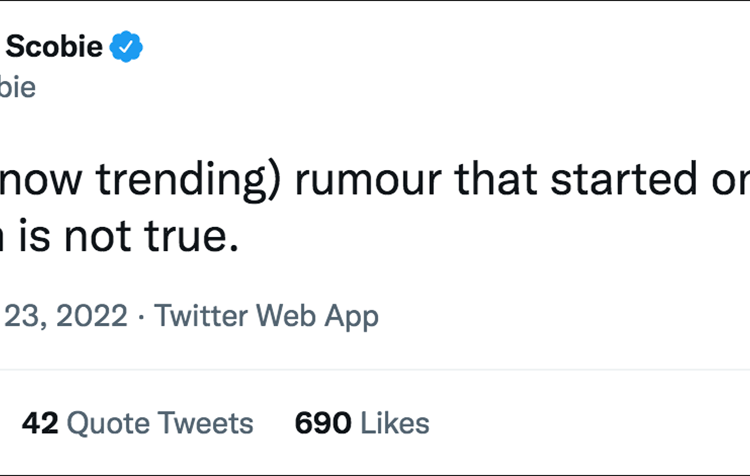Click the Quote Tweets text label
This screenshot has width=750, height=476.
click(160, 423)
